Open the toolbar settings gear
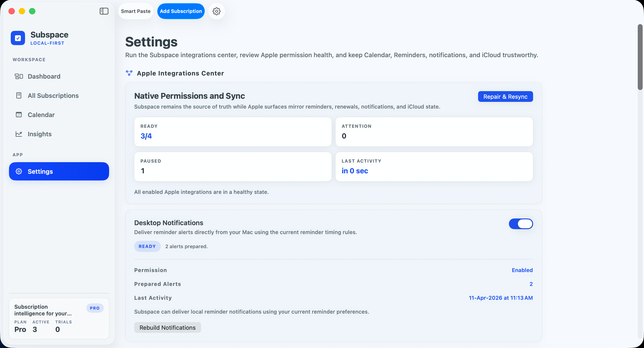The height and width of the screenshot is (348, 644). coord(216,11)
